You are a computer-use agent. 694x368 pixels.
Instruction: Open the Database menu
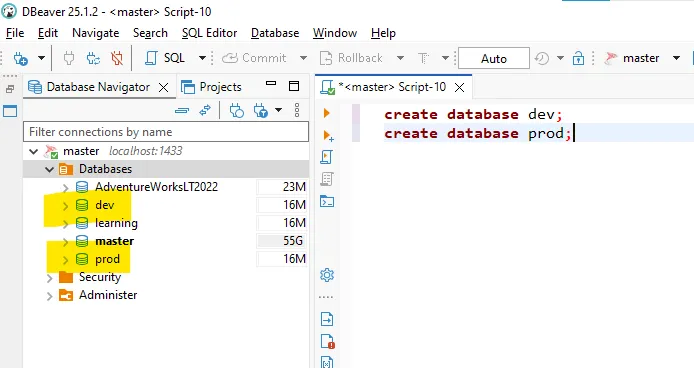275,33
